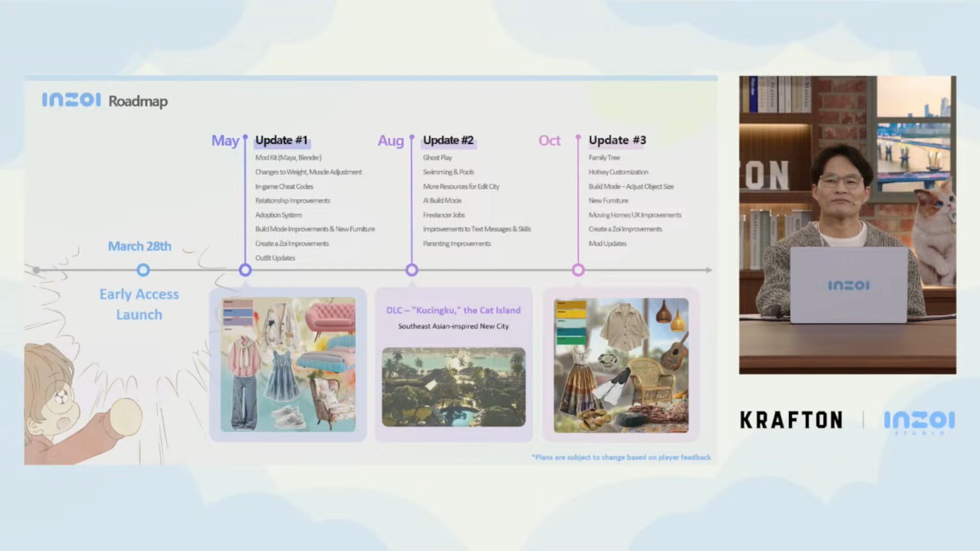Viewport: 980px width, 551px height.
Task: Click the Southeast Asian city preview thumbnail
Action: point(453,386)
